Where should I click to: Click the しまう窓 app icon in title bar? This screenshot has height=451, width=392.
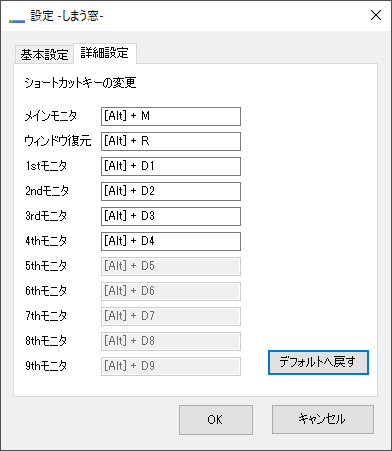coord(17,21)
